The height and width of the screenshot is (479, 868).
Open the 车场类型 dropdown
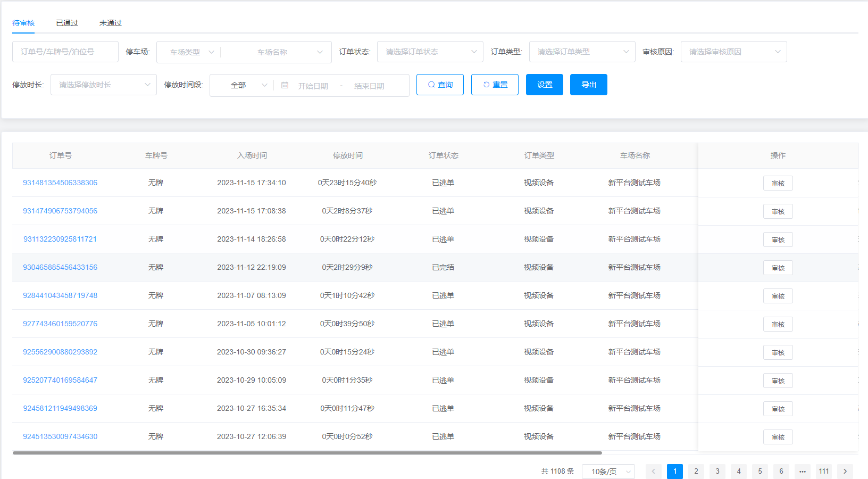191,52
